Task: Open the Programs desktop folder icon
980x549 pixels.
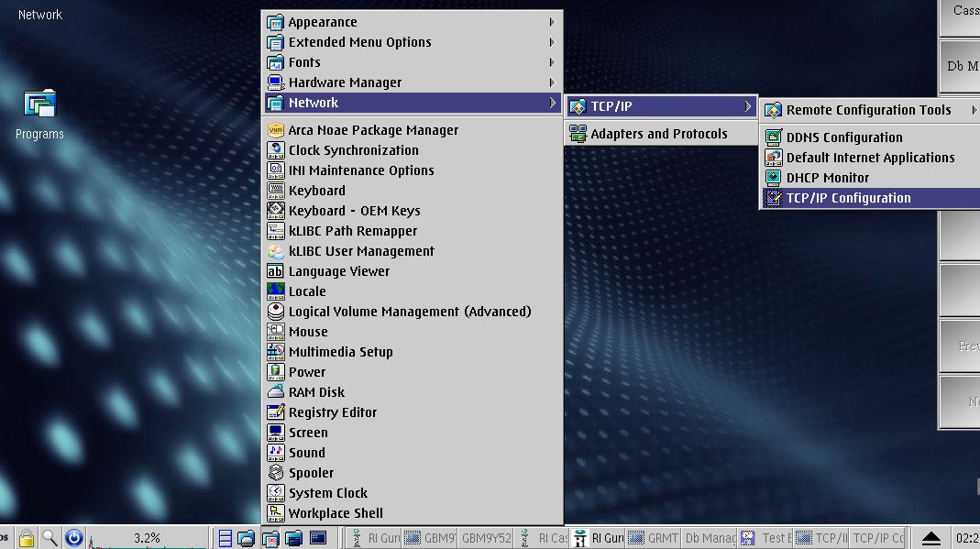Action: pos(39,104)
